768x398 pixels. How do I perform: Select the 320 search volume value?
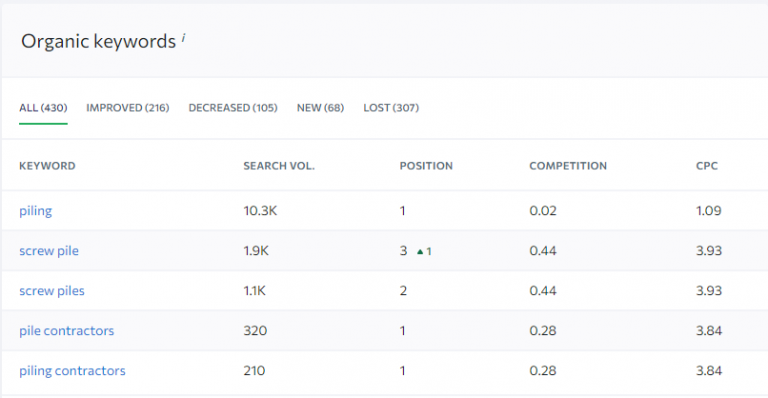coord(255,331)
